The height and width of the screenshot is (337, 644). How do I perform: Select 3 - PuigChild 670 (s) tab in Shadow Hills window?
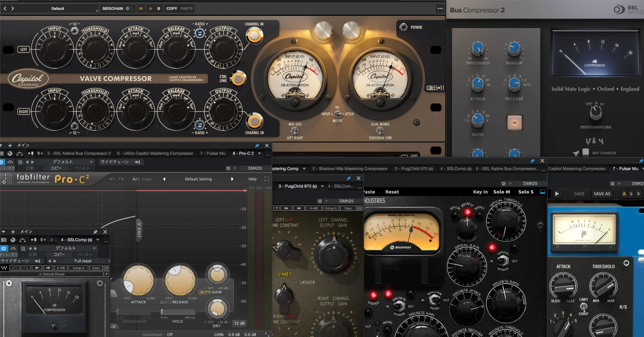pos(414,169)
